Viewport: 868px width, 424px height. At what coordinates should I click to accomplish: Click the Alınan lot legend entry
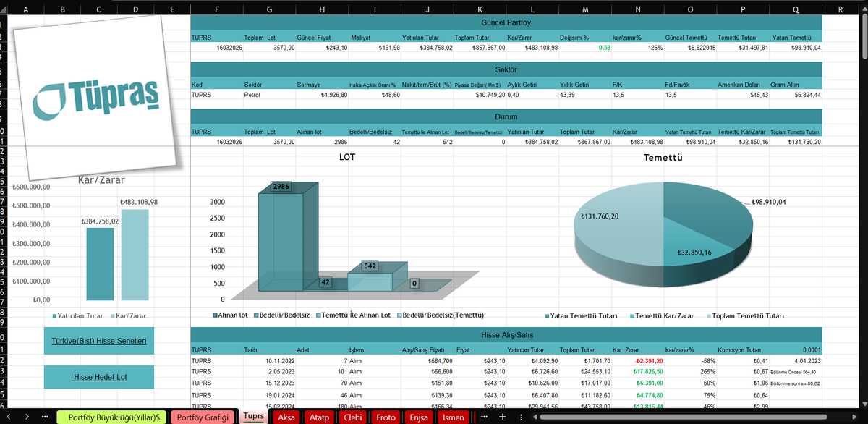tap(230, 315)
